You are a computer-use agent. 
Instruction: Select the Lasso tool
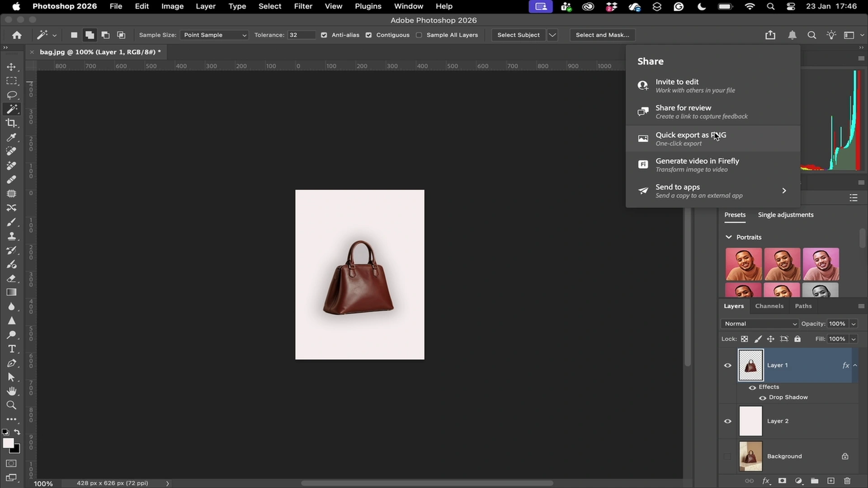[x=11, y=95]
